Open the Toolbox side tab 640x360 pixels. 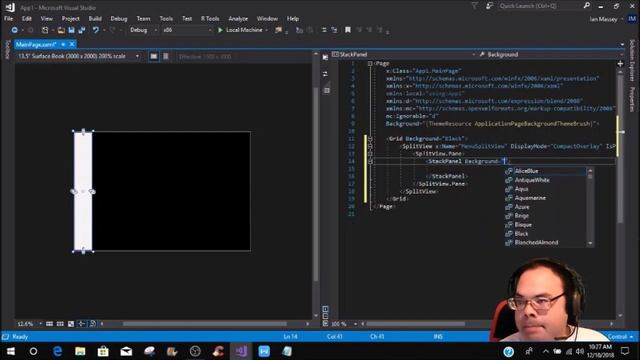(x=7, y=49)
